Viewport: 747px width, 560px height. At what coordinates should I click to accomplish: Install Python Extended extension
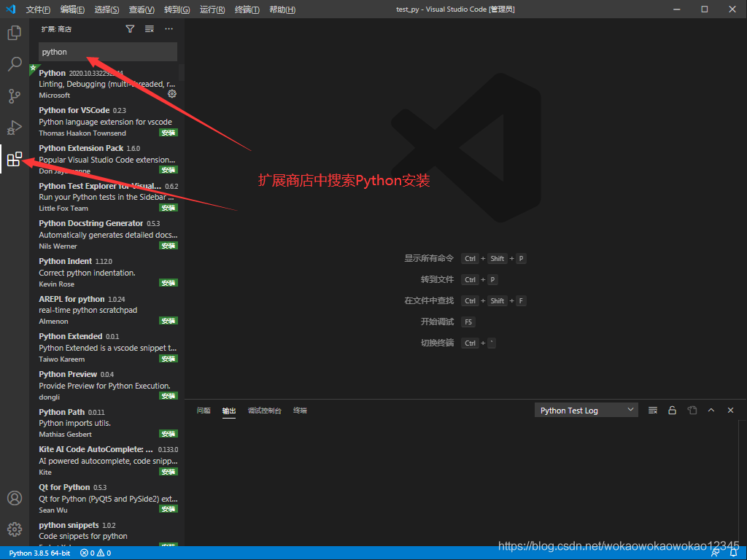169,359
